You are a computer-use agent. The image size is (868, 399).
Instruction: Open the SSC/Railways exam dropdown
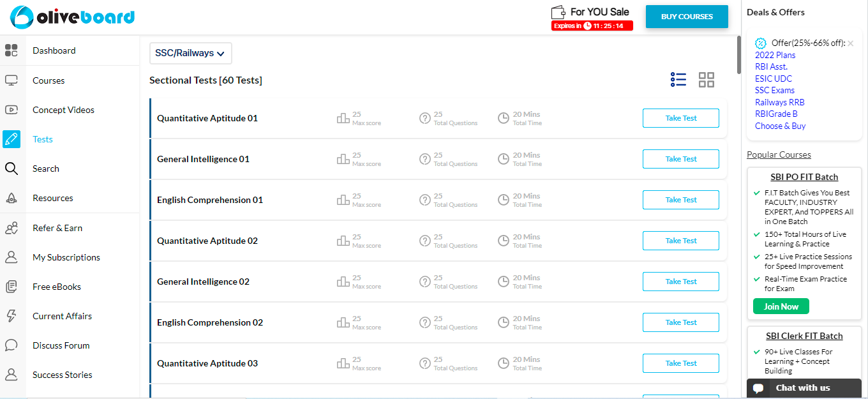[x=190, y=54]
